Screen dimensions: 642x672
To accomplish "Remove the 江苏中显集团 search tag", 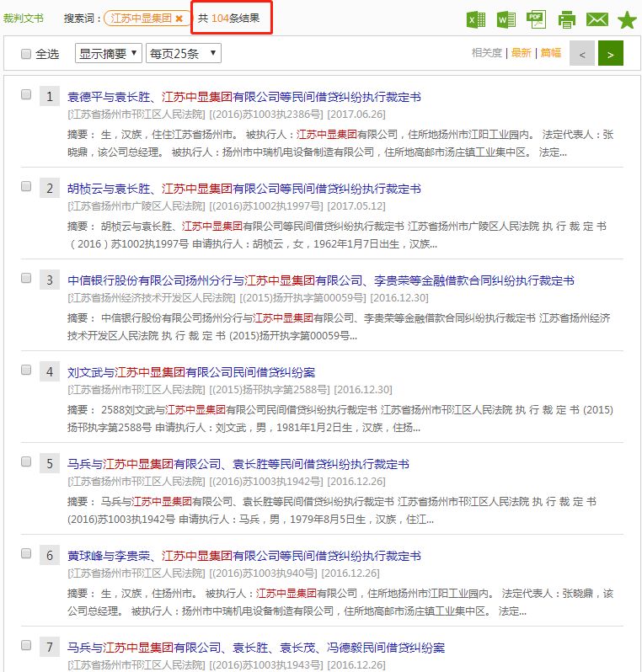I will [179, 18].
